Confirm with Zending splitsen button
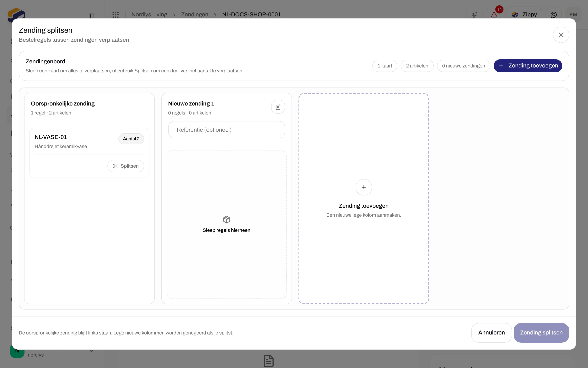This screenshot has height=368, width=588. [x=541, y=333]
